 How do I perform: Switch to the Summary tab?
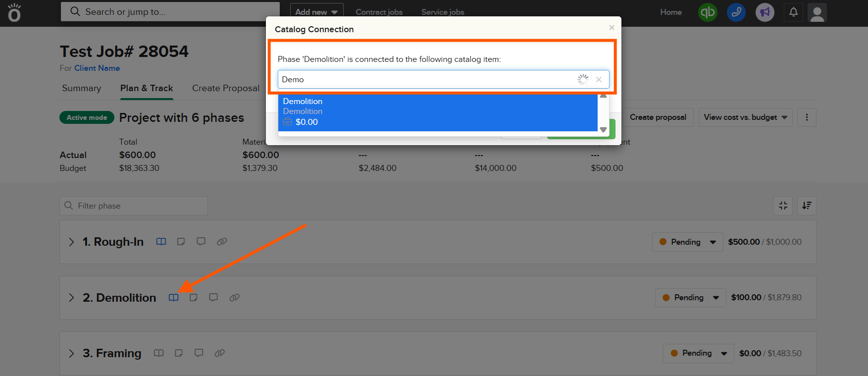[x=81, y=88]
